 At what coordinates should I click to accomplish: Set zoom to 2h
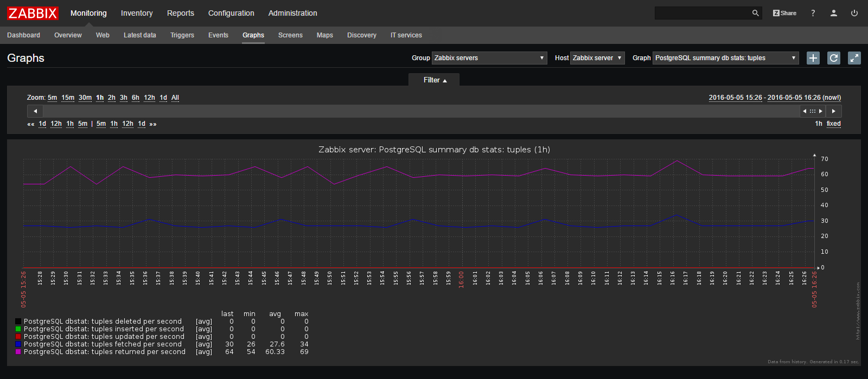(111, 98)
